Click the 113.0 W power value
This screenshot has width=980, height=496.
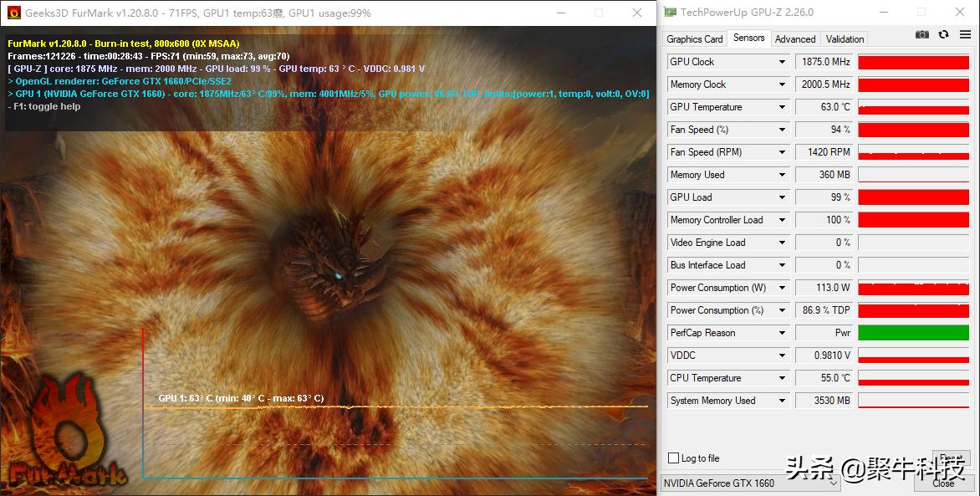824,288
